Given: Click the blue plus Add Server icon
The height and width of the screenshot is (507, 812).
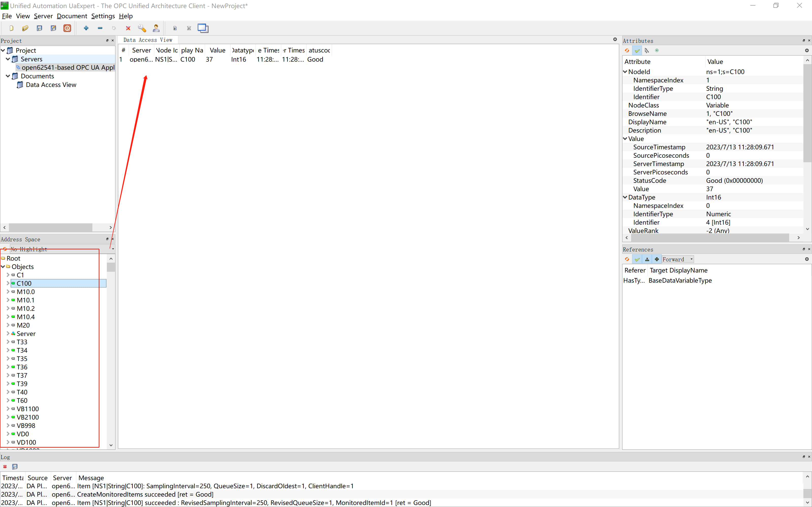Looking at the screenshot, I should tap(86, 28).
